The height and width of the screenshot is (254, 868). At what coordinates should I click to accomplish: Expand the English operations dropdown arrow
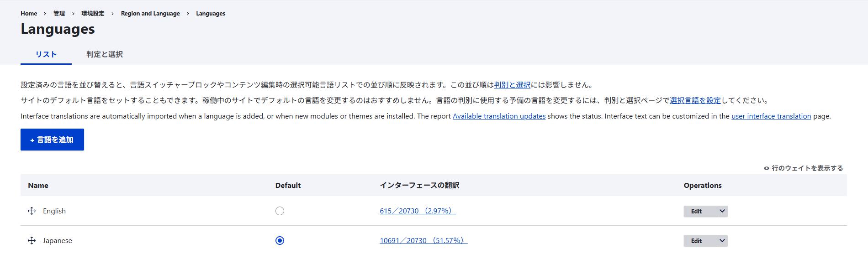click(722, 211)
